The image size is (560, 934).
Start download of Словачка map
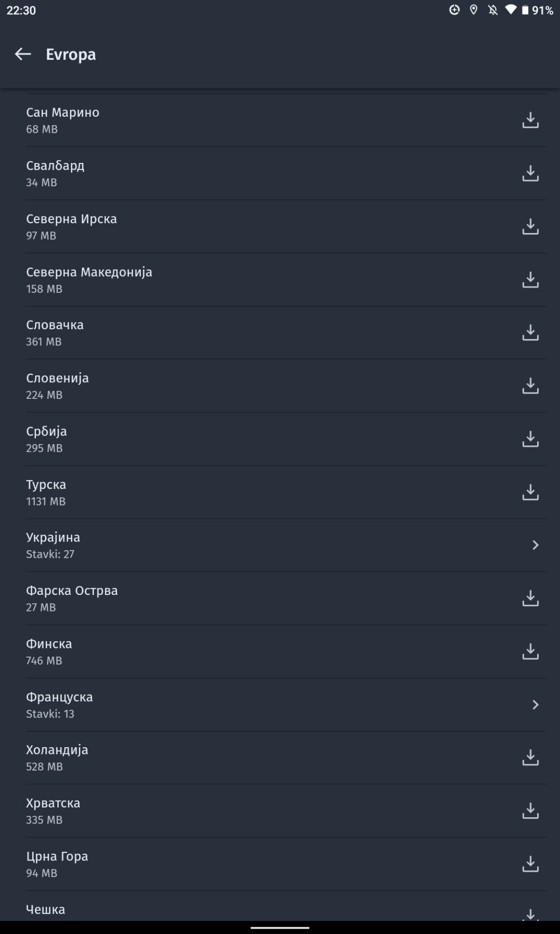(x=530, y=333)
